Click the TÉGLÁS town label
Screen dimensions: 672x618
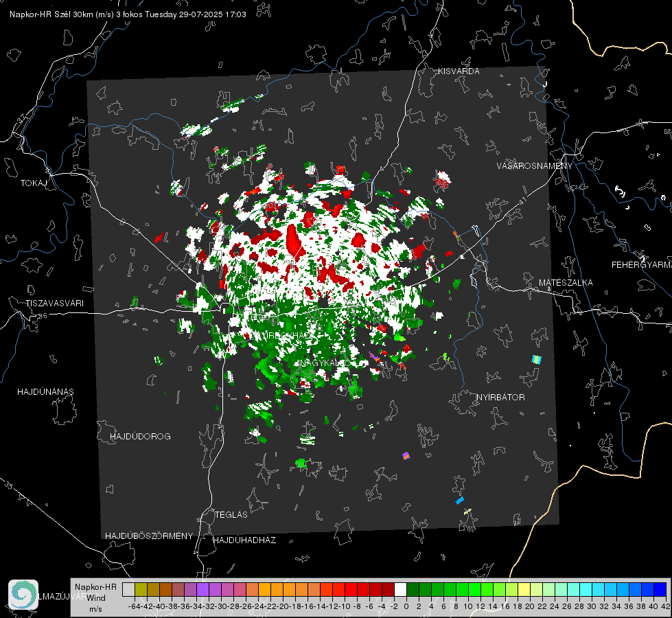(x=231, y=515)
